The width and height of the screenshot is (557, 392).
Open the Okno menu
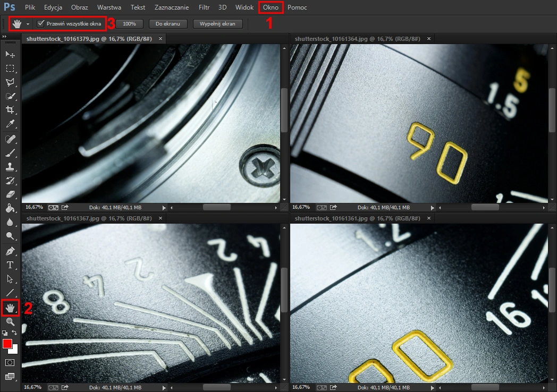pyautogui.click(x=271, y=7)
